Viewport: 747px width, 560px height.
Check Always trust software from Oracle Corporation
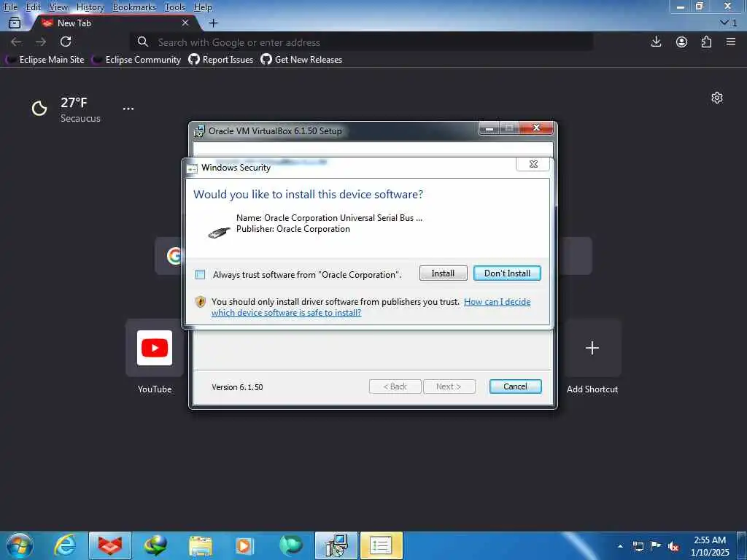(x=200, y=274)
